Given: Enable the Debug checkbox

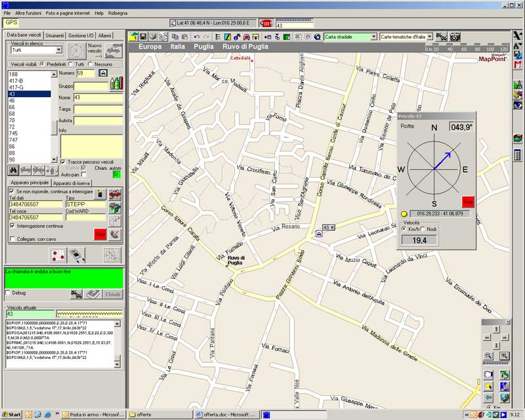Looking at the screenshot, I should (x=8, y=293).
